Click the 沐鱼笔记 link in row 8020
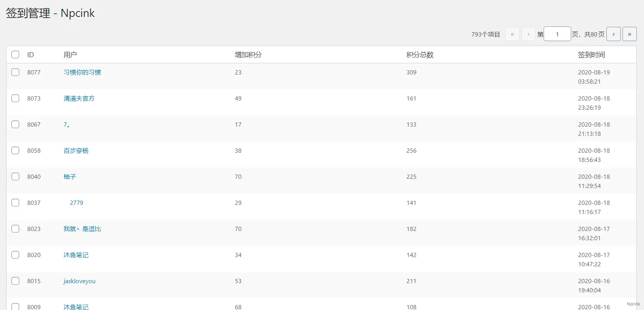644x310 pixels. 76,255
